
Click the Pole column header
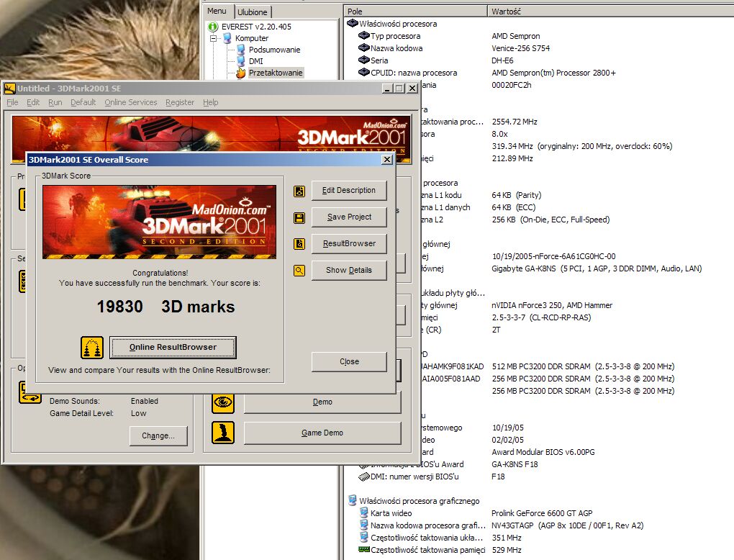coord(416,12)
